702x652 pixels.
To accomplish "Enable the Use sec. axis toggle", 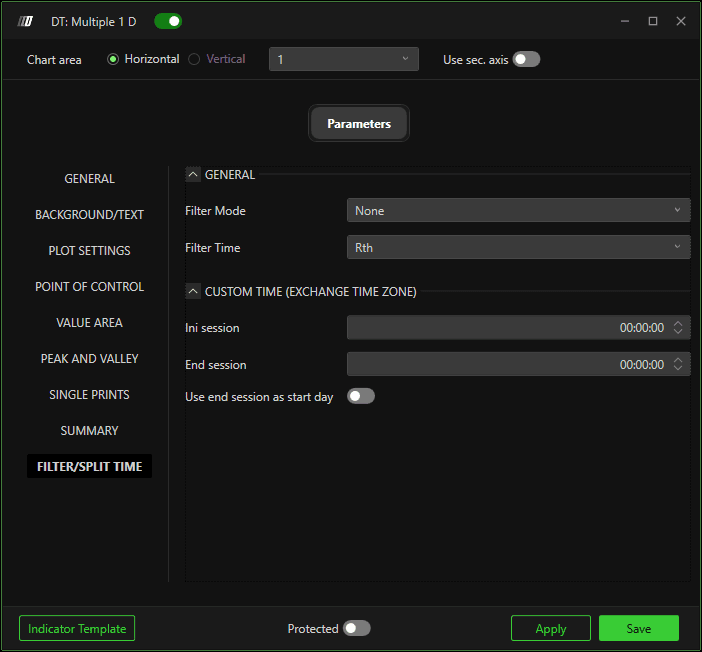I will point(526,59).
